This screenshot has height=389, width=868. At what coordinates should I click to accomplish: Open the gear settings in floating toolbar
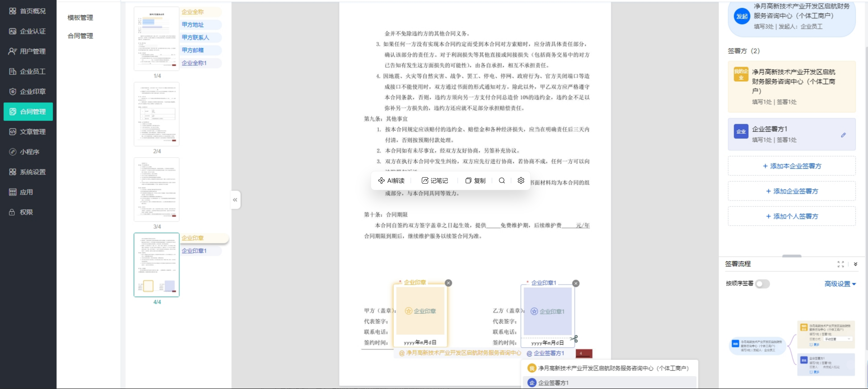(521, 181)
